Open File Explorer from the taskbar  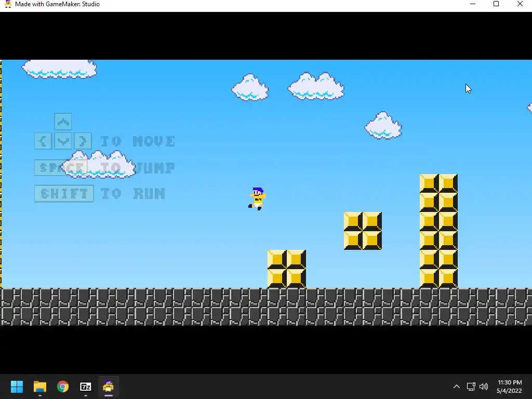39,387
